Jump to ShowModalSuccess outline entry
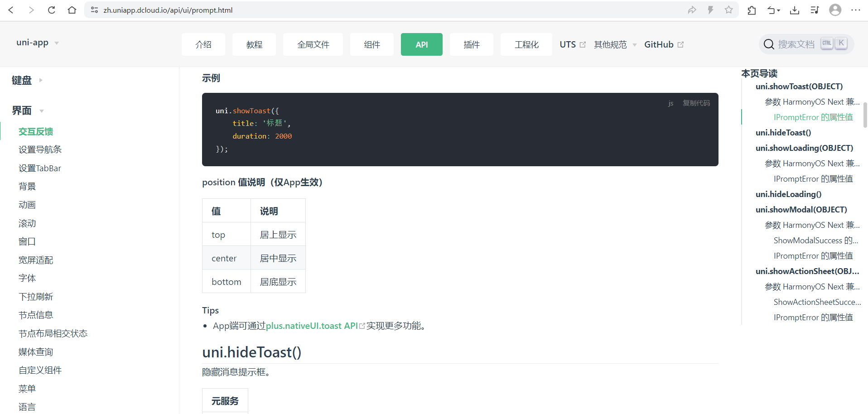This screenshot has width=868, height=414. (x=816, y=240)
